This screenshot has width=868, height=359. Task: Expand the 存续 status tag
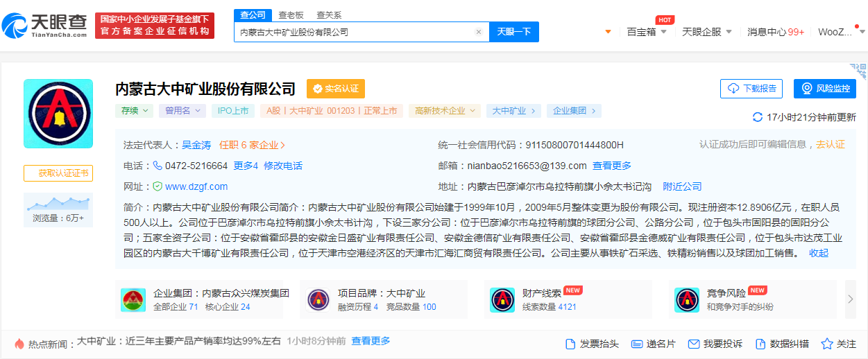pos(134,111)
